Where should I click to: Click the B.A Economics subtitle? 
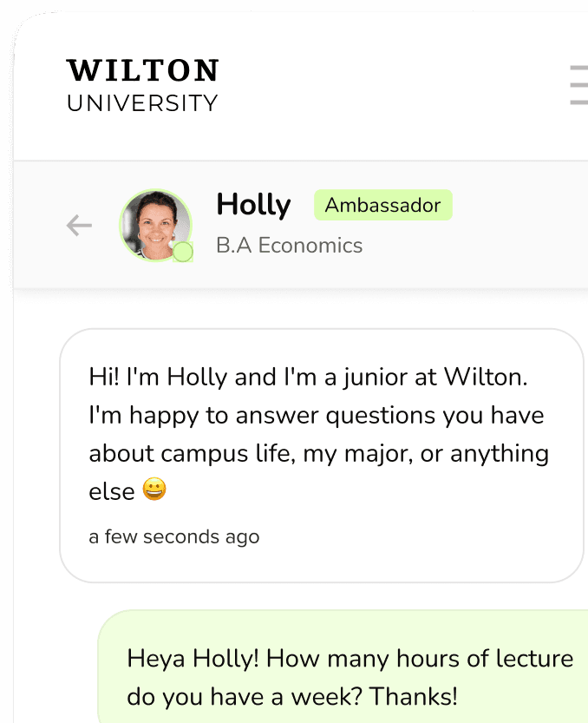[289, 246]
